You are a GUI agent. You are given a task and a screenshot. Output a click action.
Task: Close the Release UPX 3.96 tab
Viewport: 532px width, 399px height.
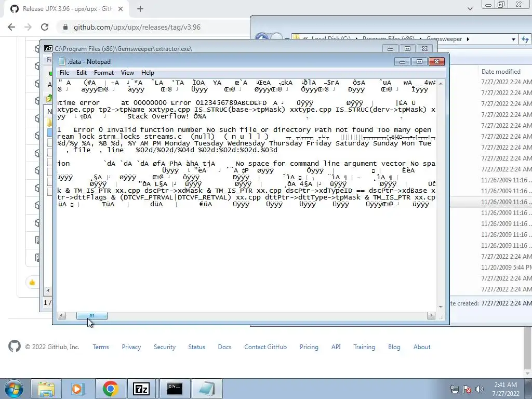click(121, 9)
